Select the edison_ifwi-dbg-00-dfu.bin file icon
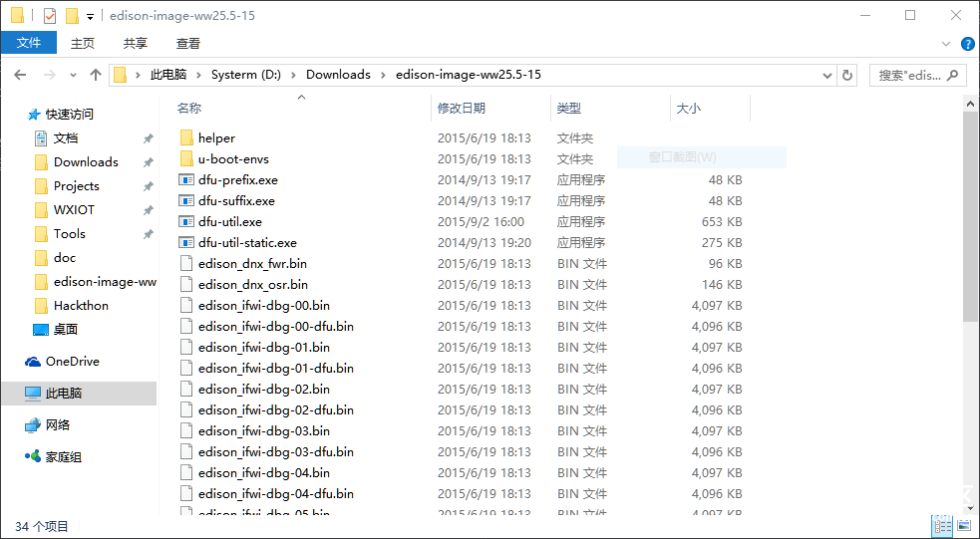The width and height of the screenshot is (980, 539). pos(186,327)
